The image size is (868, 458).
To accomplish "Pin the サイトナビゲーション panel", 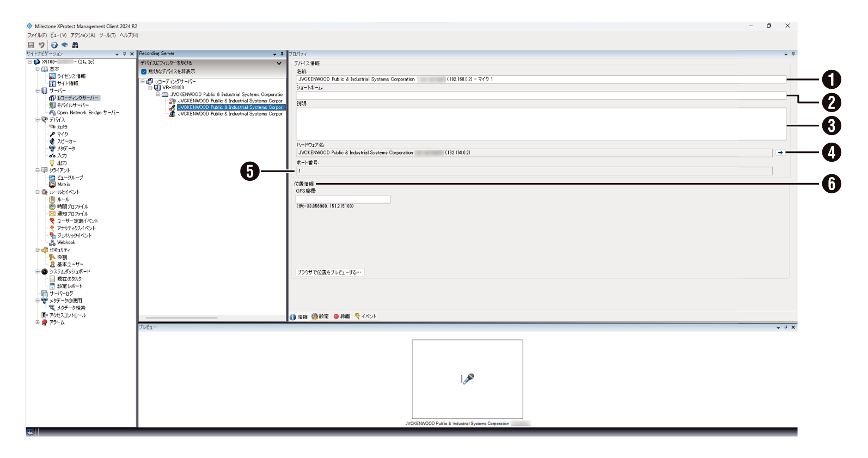I will [x=125, y=54].
